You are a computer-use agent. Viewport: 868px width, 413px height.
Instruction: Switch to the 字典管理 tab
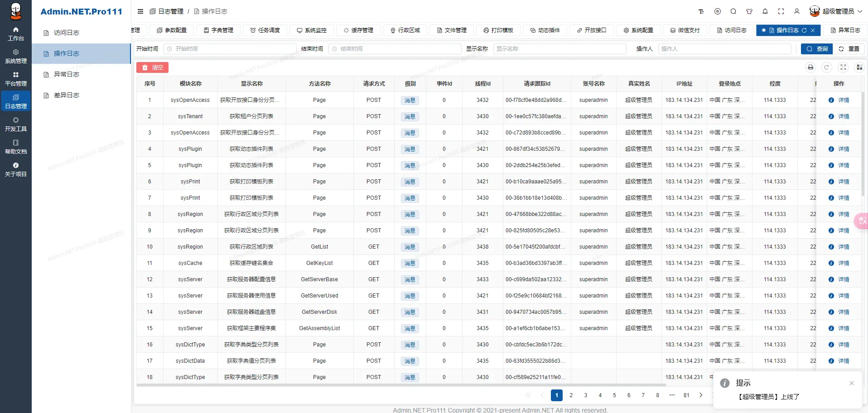218,30
